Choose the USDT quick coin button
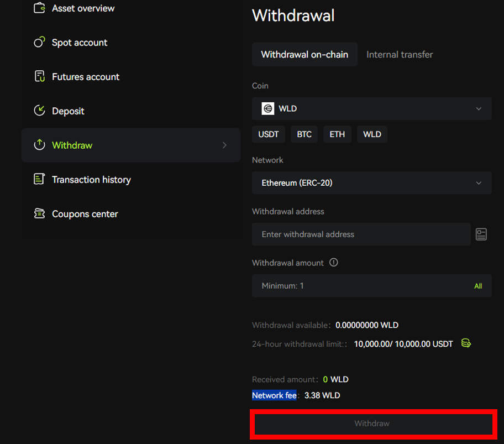 (x=269, y=134)
